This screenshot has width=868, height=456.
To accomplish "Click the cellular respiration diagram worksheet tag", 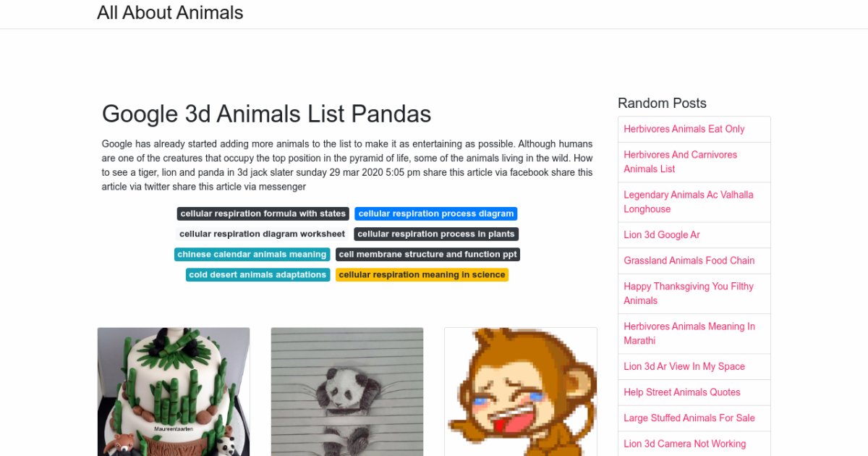I will tap(262, 234).
